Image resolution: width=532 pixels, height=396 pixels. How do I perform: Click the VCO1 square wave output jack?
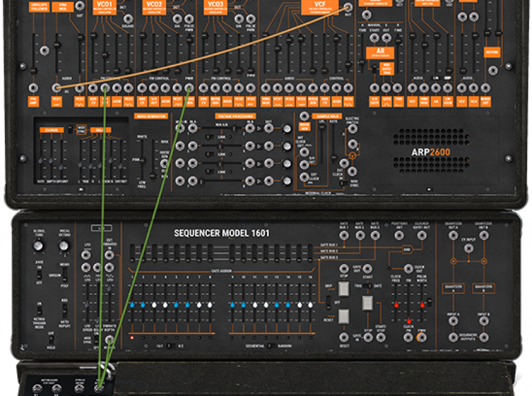coord(128,19)
